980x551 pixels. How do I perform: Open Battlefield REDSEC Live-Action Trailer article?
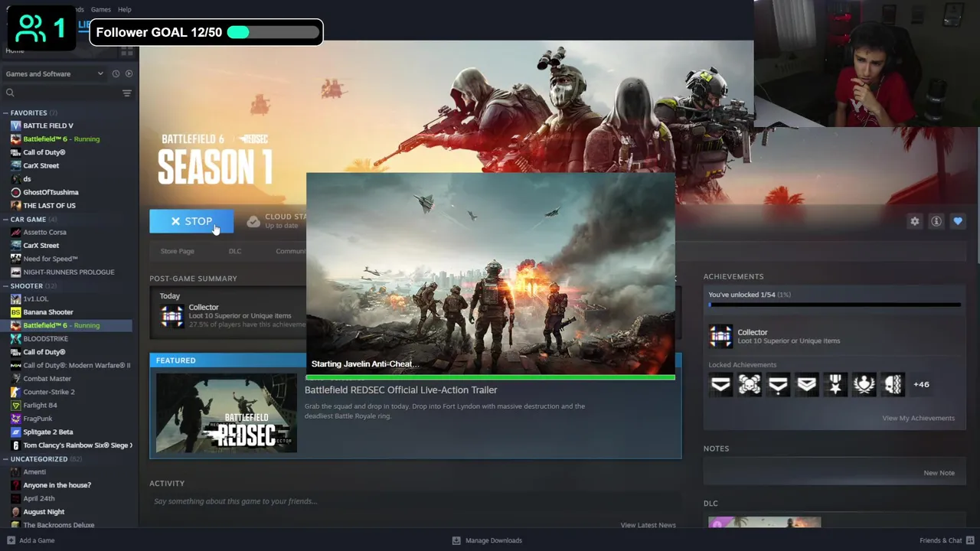(x=401, y=390)
